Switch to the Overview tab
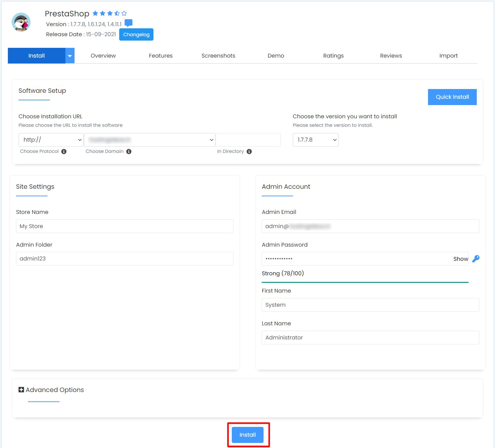Image resolution: width=495 pixels, height=448 pixels. tap(103, 56)
